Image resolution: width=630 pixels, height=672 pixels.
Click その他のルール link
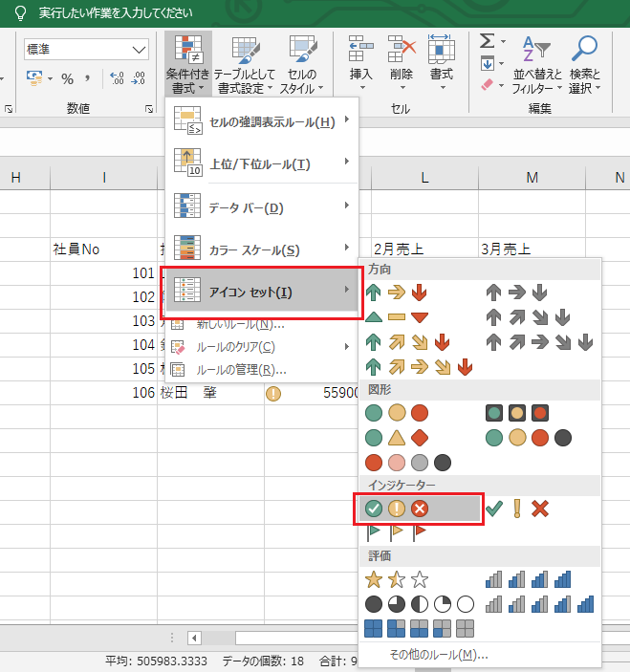coord(439,655)
